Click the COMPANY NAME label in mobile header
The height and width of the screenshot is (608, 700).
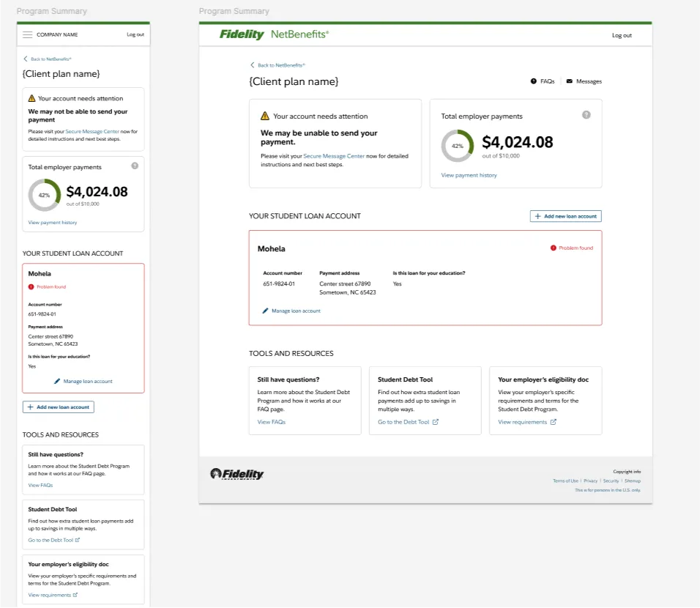57,35
